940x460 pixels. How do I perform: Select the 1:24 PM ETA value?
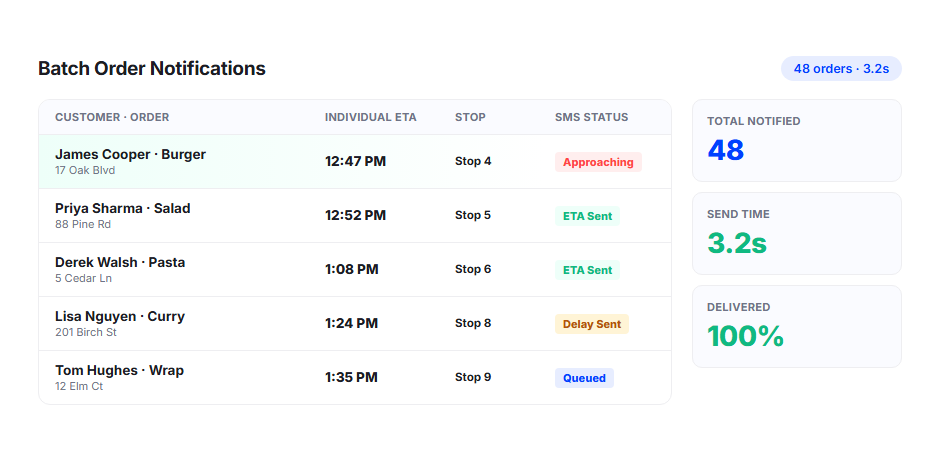coord(352,323)
